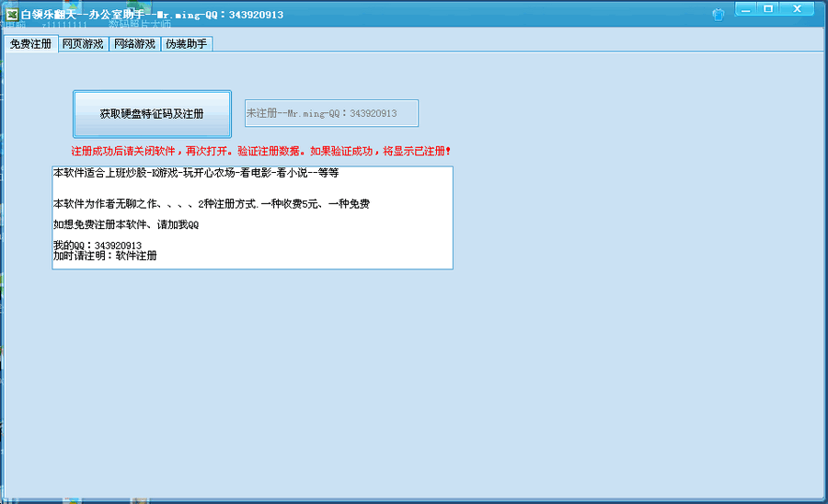Image resolution: width=828 pixels, height=504 pixels.
Task: Open the 网络游戏 tab
Action: (x=134, y=44)
